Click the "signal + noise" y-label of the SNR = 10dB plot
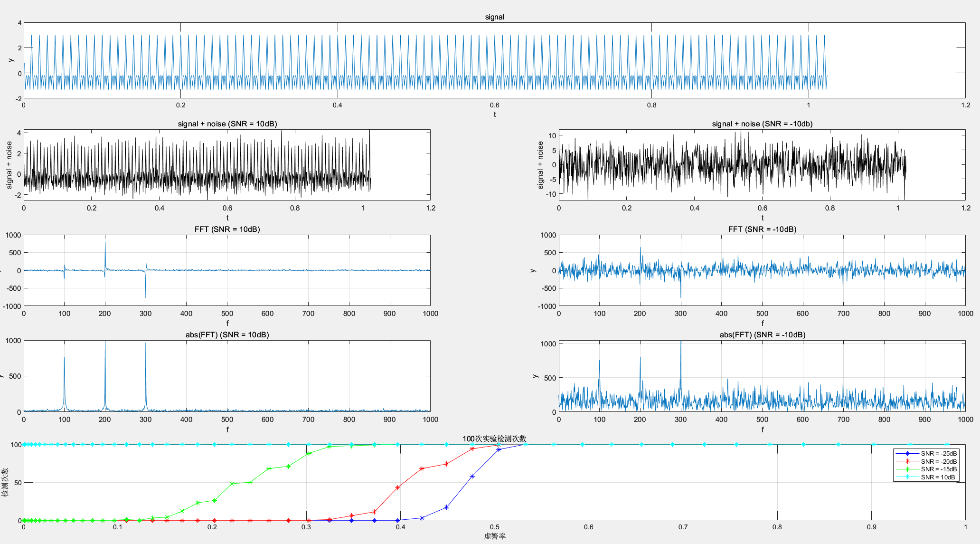Screen dimensions: 980x544 click(x=9, y=165)
